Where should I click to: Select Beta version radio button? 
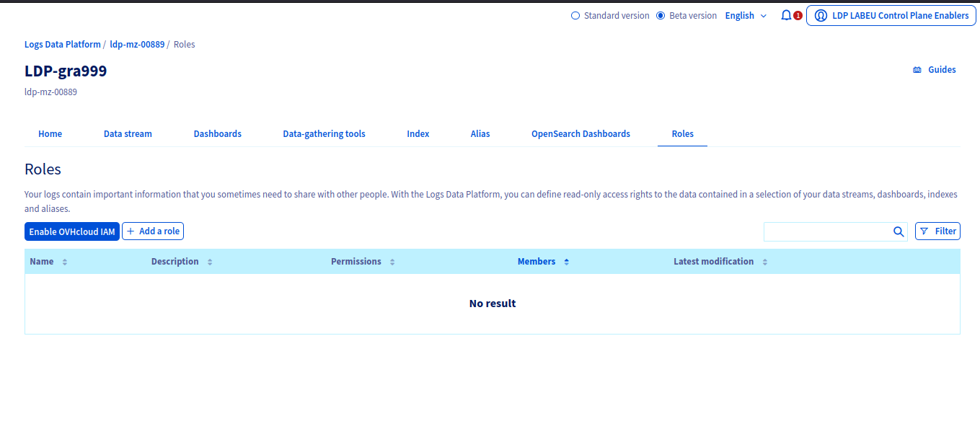click(661, 16)
